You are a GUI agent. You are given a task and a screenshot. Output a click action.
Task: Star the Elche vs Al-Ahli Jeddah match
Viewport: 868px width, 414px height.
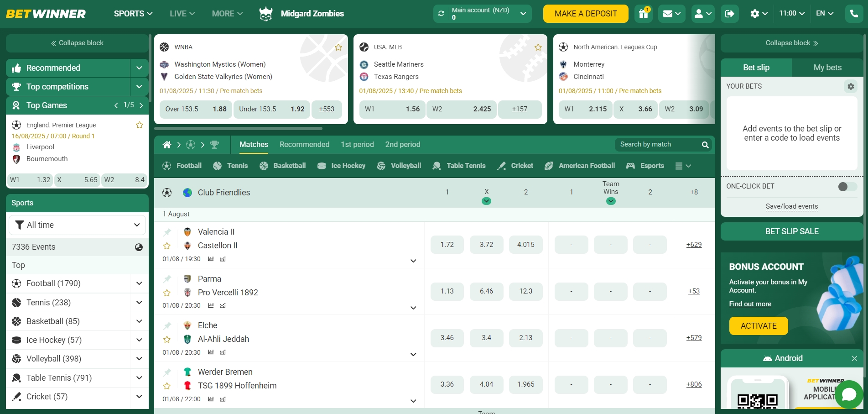coord(167,340)
